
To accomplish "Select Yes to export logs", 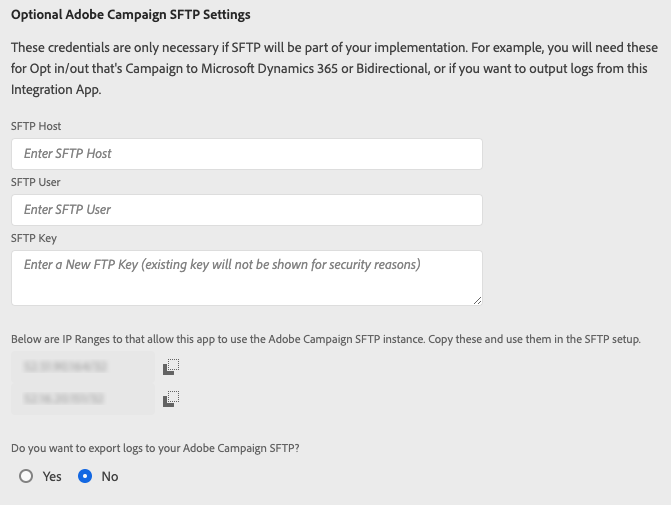I will click(26, 476).
